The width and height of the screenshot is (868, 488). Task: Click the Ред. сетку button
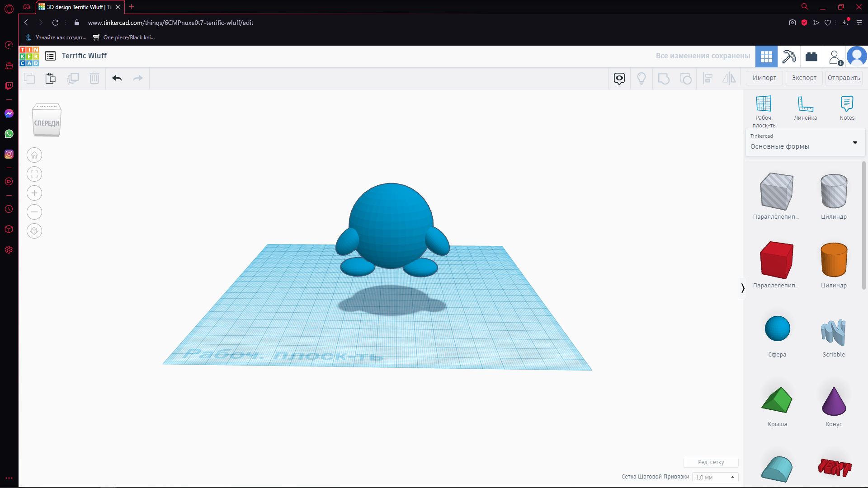(711, 462)
